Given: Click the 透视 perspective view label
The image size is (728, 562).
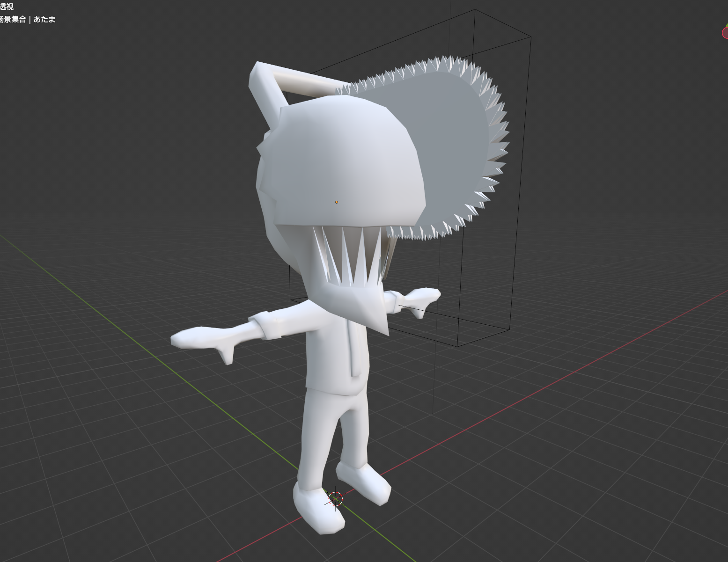Looking at the screenshot, I should click(x=7, y=7).
